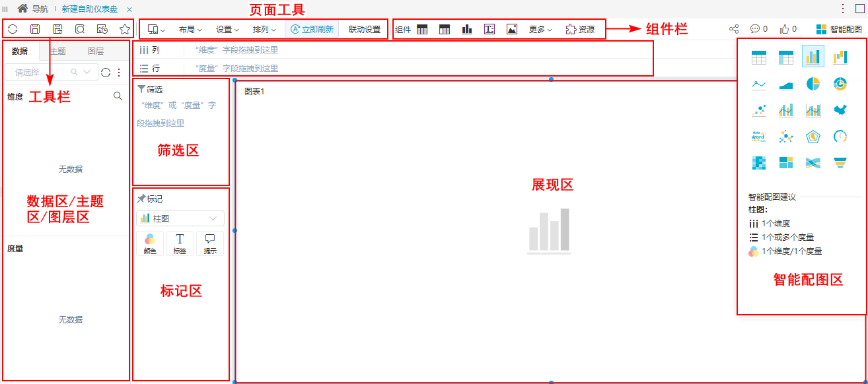Click the 联动设置 button
The width and height of the screenshot is (868, 384).
pos(365,30)
